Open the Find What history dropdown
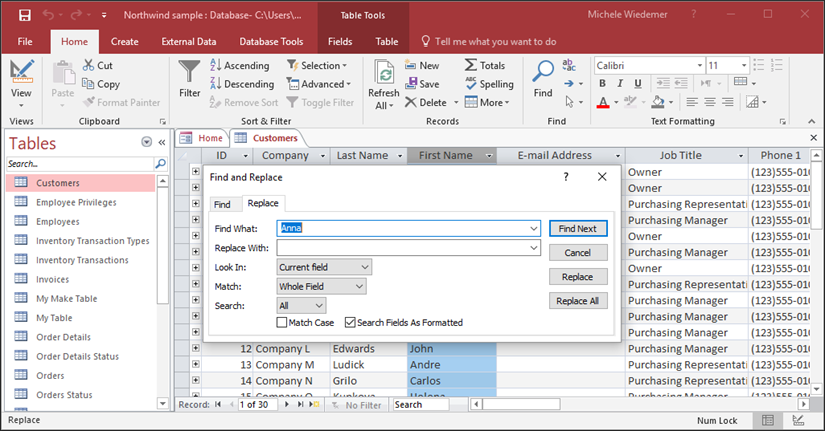Screen dimensions: 825x431 534,228
